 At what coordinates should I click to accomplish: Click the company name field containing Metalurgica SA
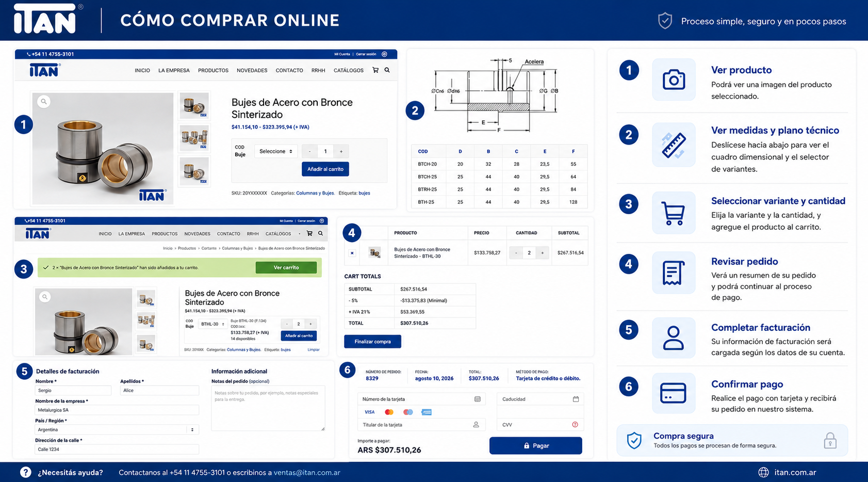tap(117, 410)
